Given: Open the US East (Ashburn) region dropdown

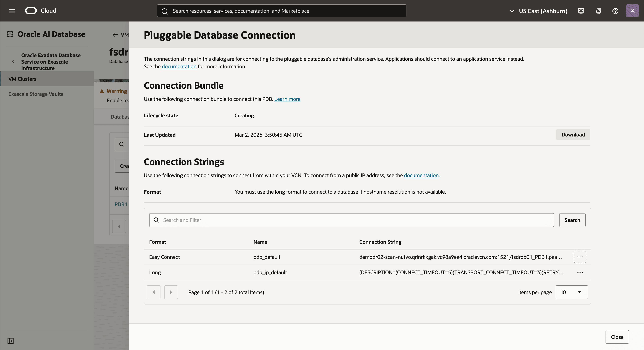Looking at the screenshot, I should [x=538, y=11].
